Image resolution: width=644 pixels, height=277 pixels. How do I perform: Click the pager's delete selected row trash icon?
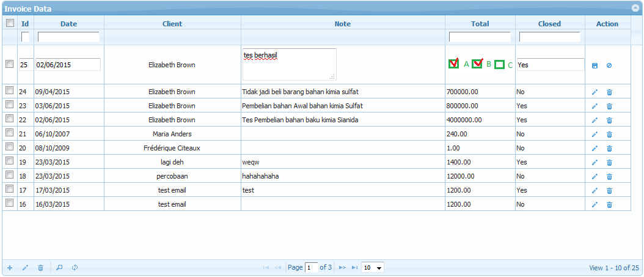coord(40,268)
